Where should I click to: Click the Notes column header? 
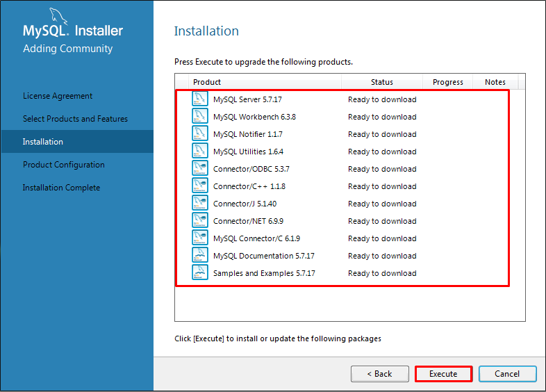(495, 82)
